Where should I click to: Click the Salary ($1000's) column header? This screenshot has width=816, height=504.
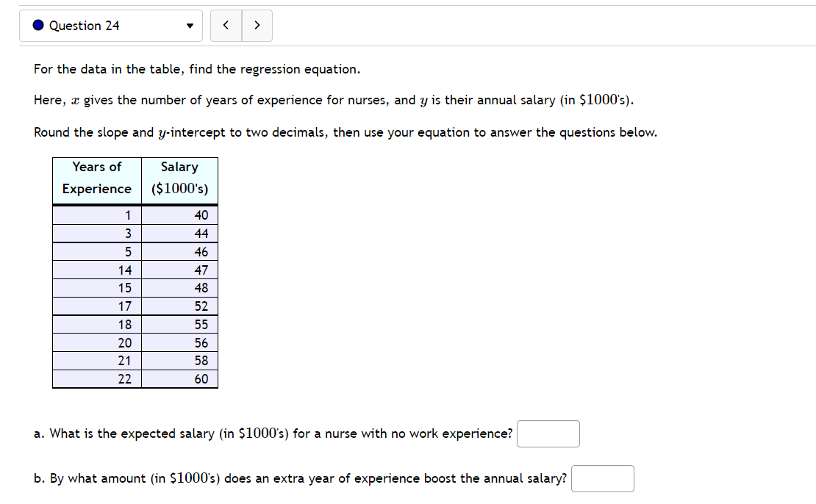(179, 178)
